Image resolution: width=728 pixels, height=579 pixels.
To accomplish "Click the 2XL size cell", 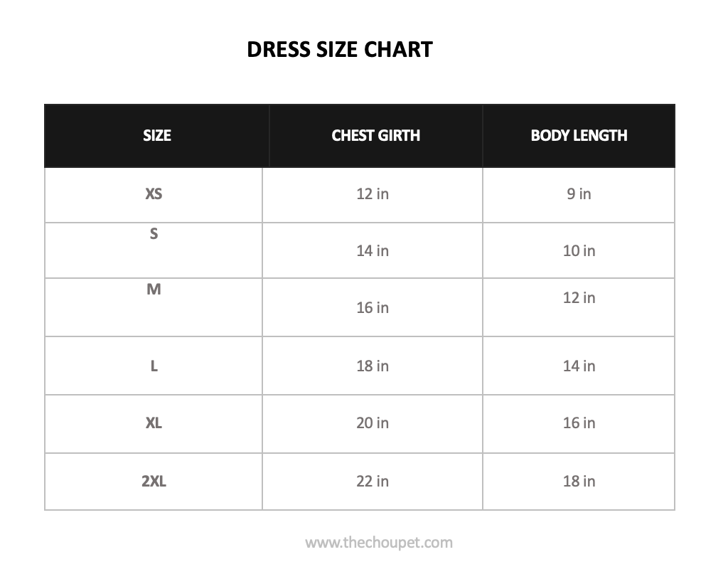I will point(154,482).
